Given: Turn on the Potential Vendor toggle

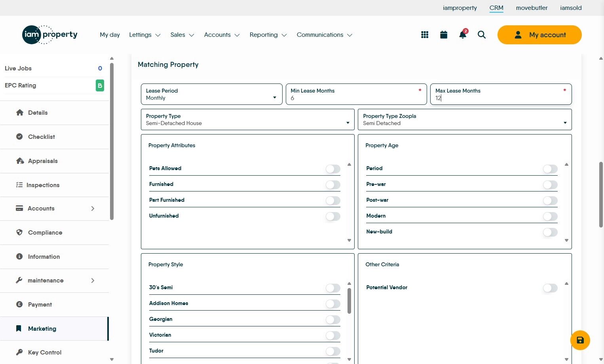Looking at the screenshot, I should click(550, 288).
